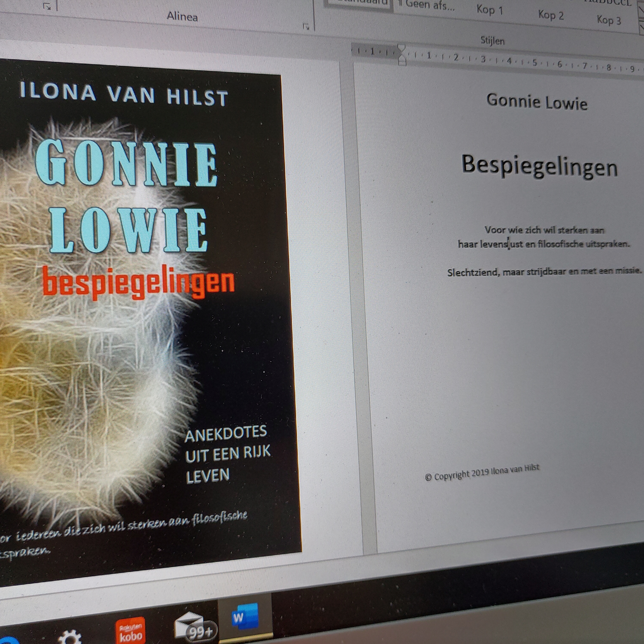Click the left indent square on the ruler
This screenshot has height=644, width=644.
tap(402, 63)
